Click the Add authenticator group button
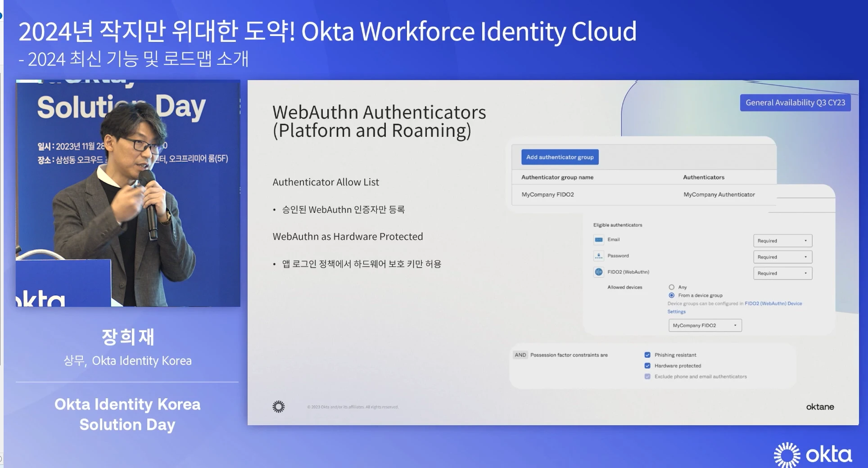This screenshot has width=868, height=468. pos(560,157)
